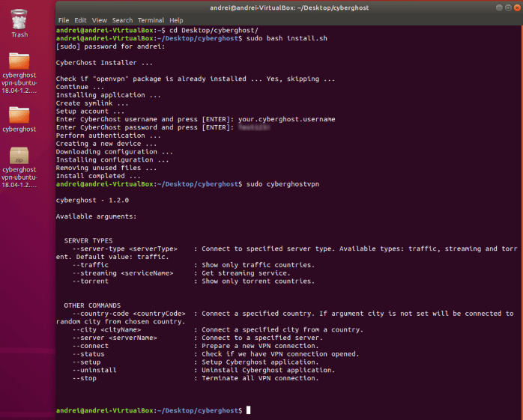The width and height of the screenshot is (523, 420).
Task: Click the 'CyberGhost Installer ...' line
Action: (x=104, y=63)
